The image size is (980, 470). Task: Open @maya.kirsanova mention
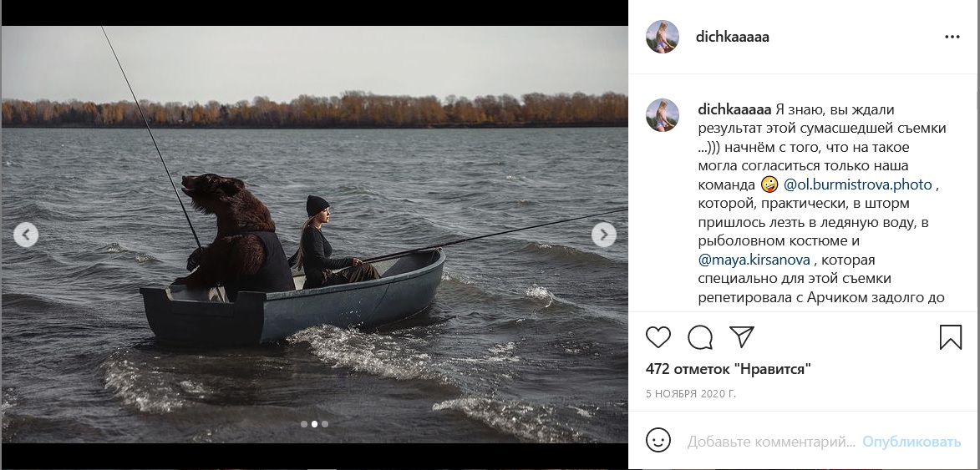(754, 260)
